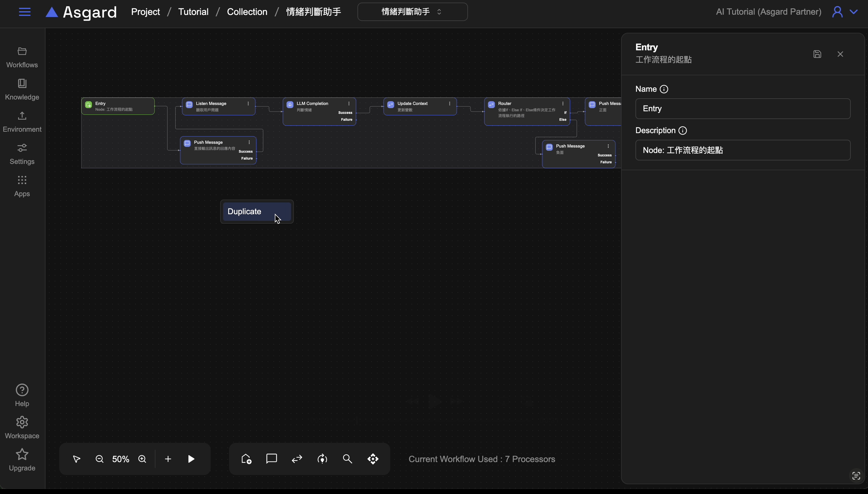
Task: Click the comment bubble toolbar icon
Action: [x=271, y=459]
